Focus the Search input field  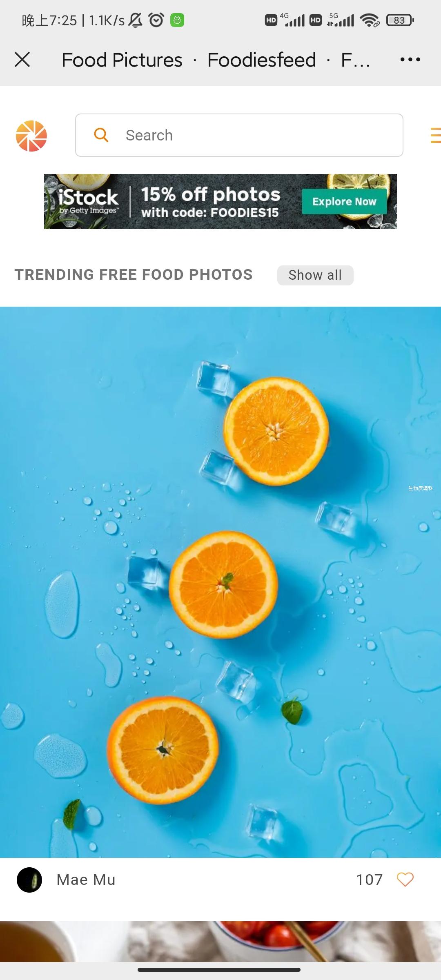click(x=239, y=135)
